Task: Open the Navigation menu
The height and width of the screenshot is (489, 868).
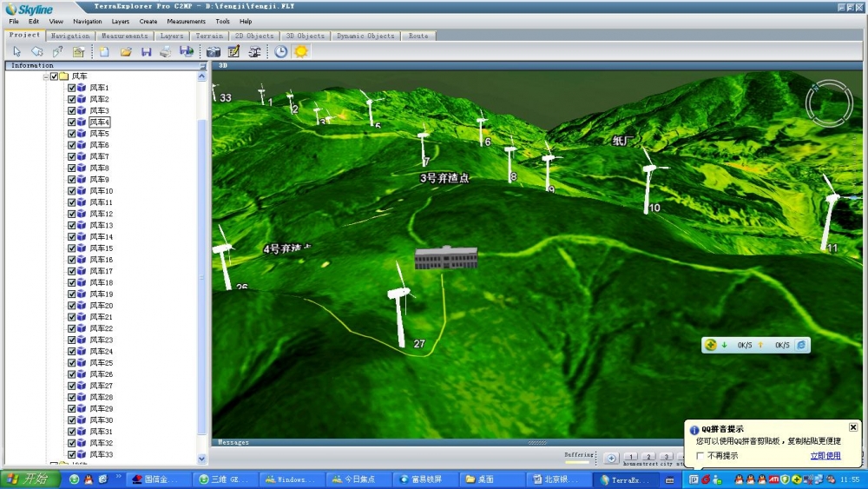Action: [88, 21]
